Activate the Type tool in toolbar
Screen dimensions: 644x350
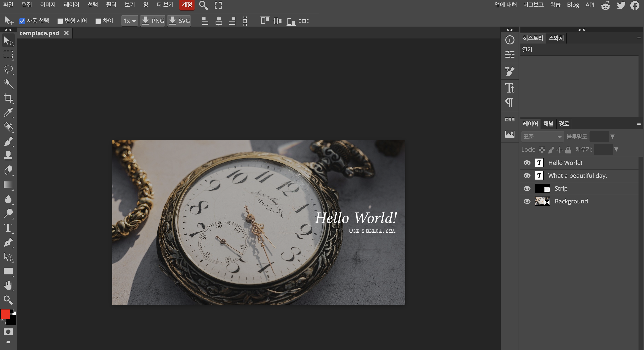pyautogui.click(x=8, y=228)
